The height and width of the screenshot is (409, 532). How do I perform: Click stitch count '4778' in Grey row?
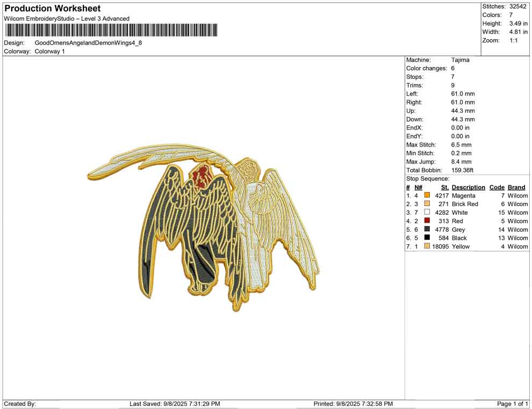[442, 229]
